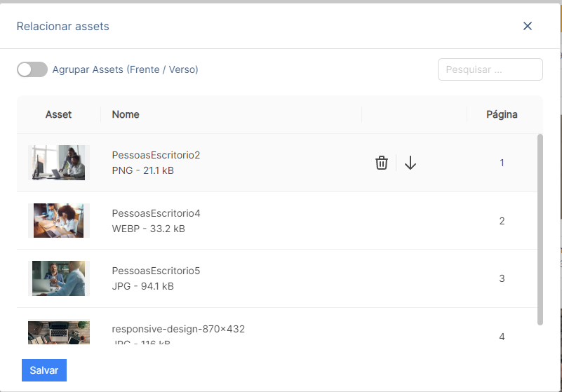Image resolution: width=562 pixels, height=392 pixels.
Task: Move PessoasEscritorio2 down with arrow icon
Action: 410,163
